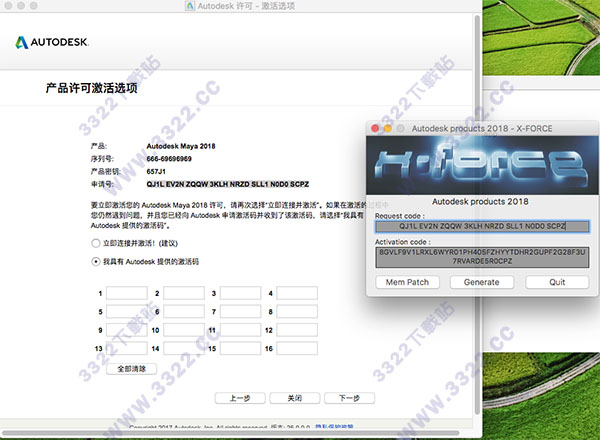Select the 我具有 Autodesk 提供的激活码 radio button

point(95,262)
